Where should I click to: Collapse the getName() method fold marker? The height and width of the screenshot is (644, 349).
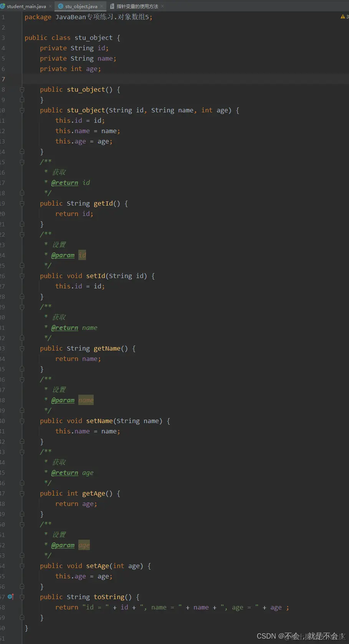(22, 348)
